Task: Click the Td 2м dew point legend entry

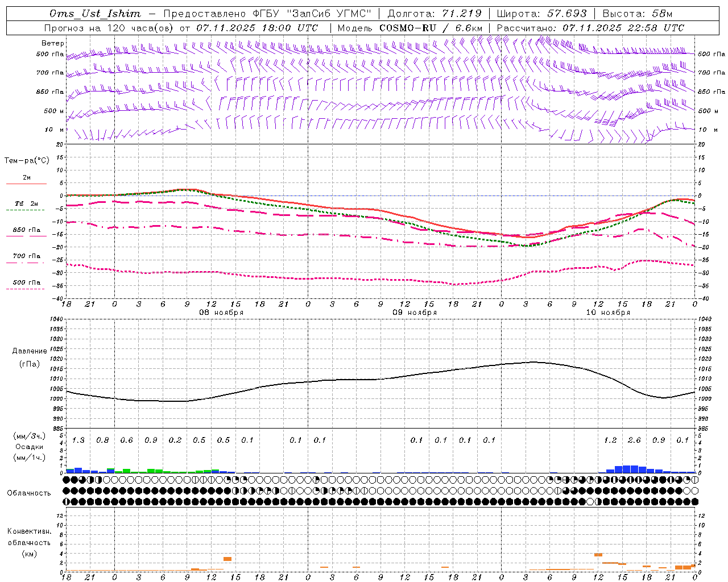Action: (27, 203)
